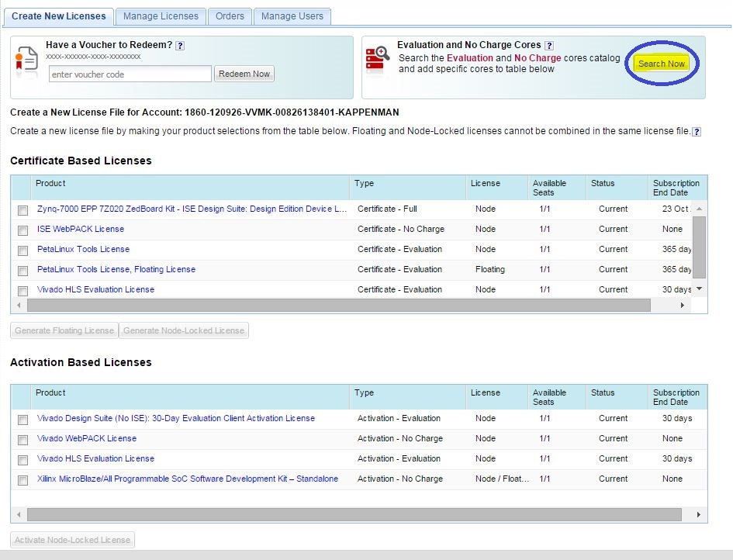Click '23 Oct' subscription end date cell
Viewport: 733px width, 560px height.
coord(676,209)
